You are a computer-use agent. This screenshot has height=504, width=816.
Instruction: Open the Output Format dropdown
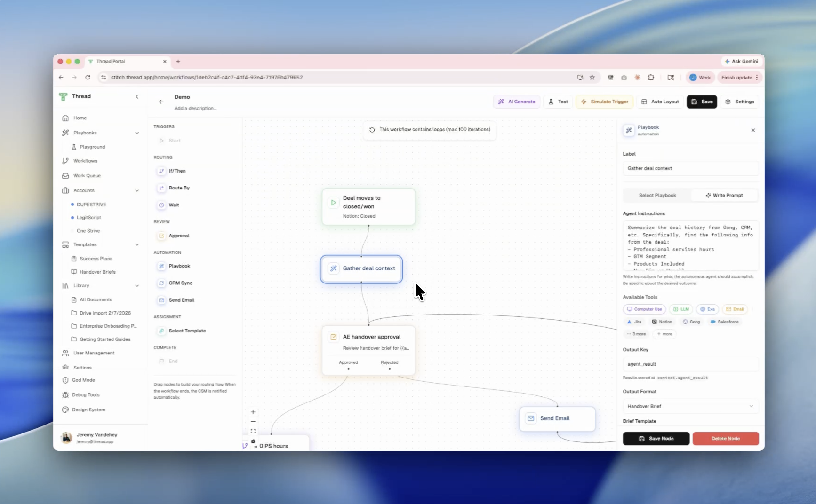(690, 406)
